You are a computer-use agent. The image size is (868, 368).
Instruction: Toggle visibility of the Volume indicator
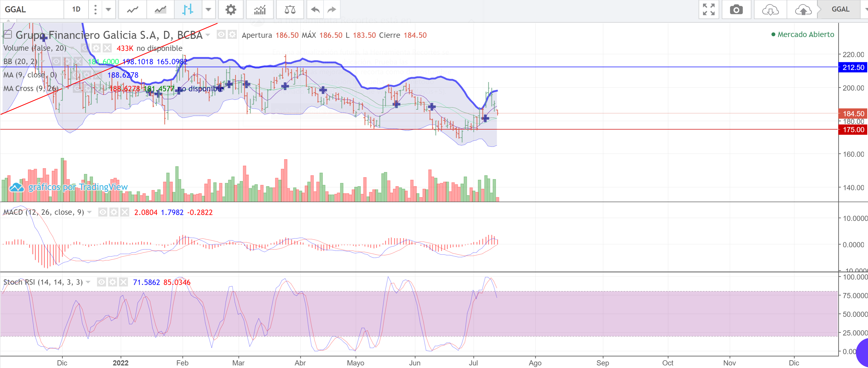click(85, 48)
